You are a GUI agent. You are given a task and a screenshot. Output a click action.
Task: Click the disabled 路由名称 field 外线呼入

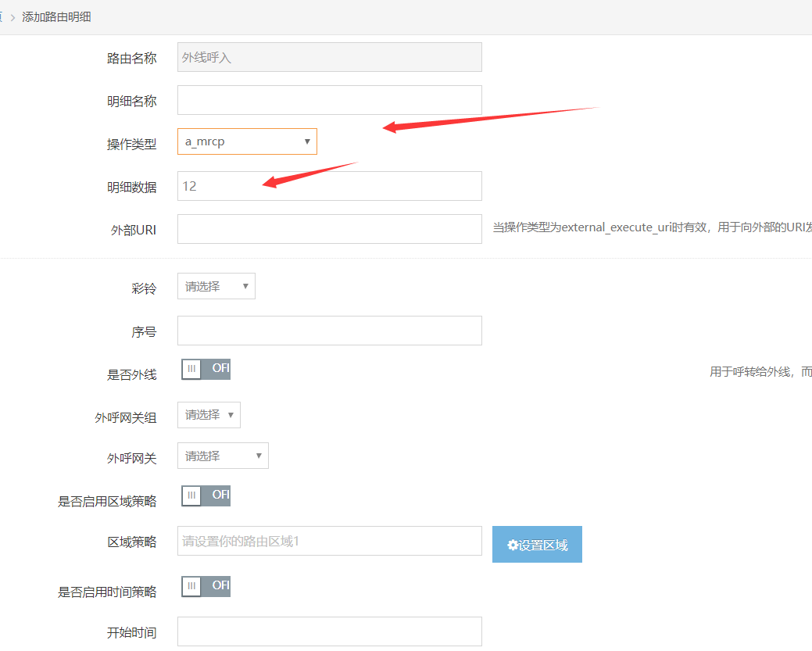329,57
